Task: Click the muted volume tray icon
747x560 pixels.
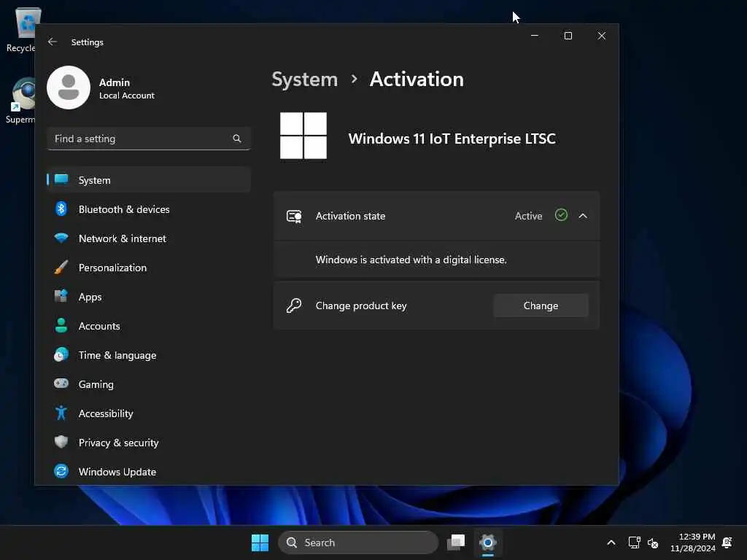Action: (653, 542)
